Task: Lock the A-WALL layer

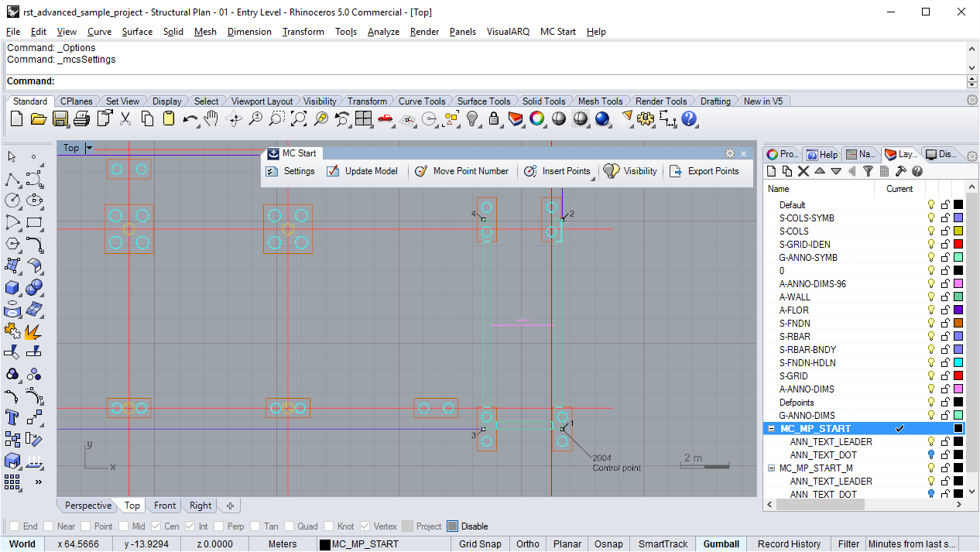Action: (x=945, y=297)
